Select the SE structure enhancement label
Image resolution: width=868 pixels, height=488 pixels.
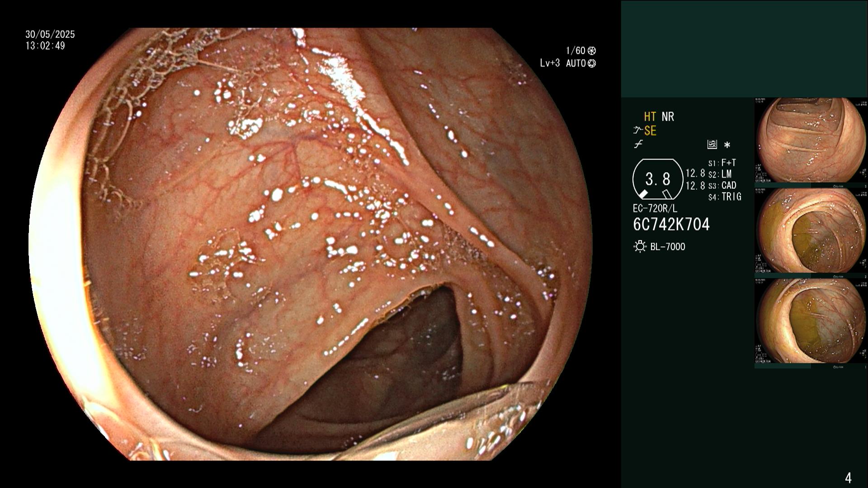[650, 131]
